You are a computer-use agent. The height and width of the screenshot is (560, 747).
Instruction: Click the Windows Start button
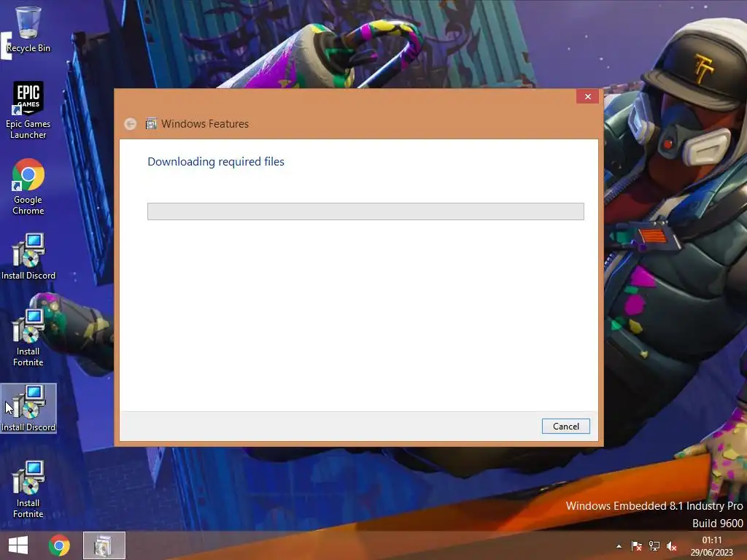click(18, 545)
